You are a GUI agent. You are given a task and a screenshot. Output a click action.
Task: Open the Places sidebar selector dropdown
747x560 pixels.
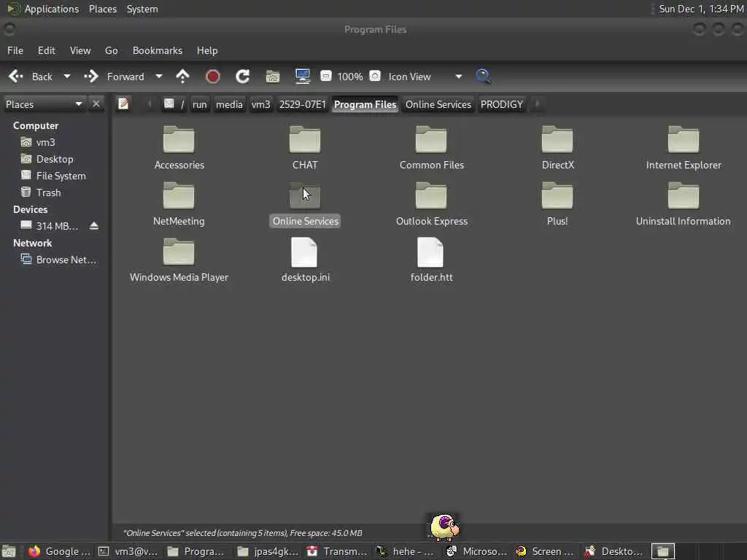pyautogui.click(x=44, y=104)
